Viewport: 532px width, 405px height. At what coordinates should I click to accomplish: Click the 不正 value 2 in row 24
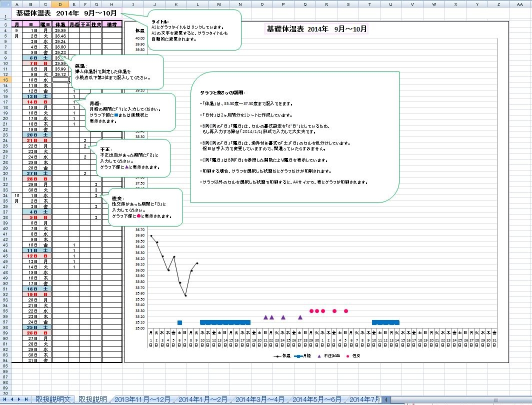tap(85, 140)
